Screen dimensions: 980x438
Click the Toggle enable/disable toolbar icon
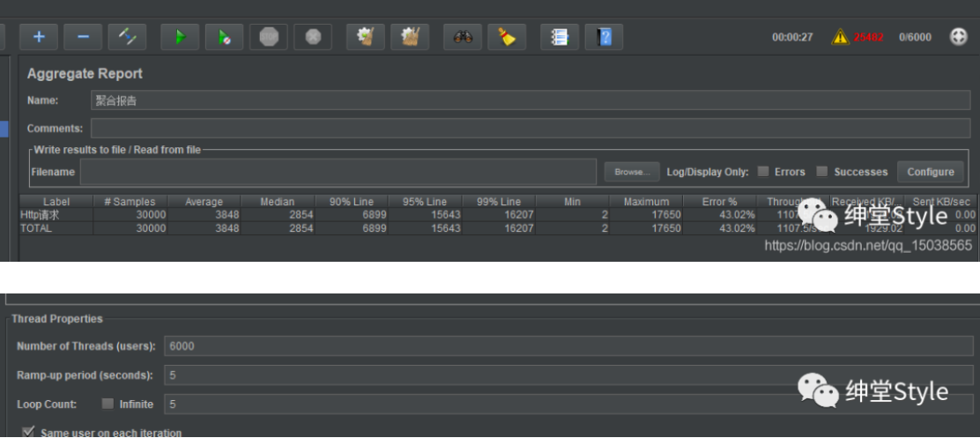(x=127, y=37)
